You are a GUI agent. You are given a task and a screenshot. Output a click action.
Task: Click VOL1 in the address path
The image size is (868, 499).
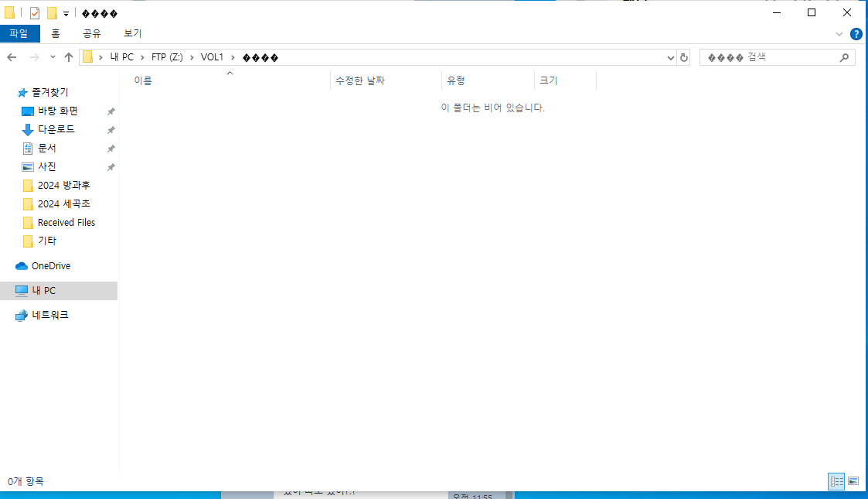[x=212, y=57]
